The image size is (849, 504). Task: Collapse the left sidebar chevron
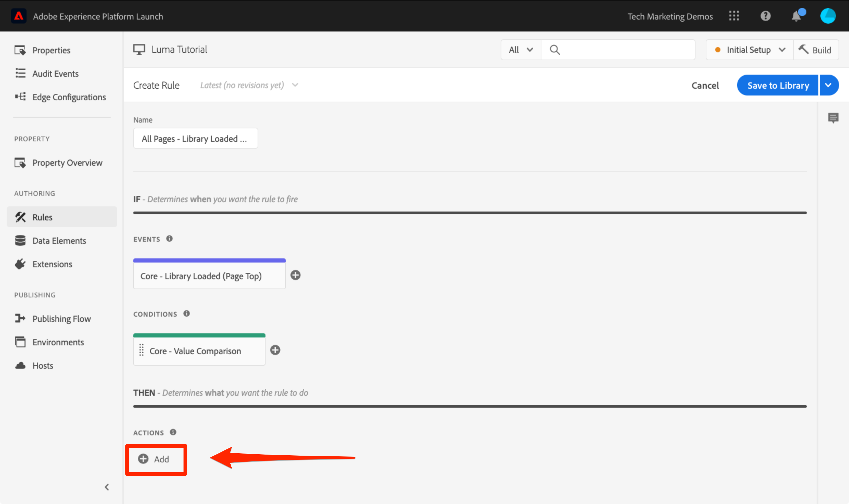click(x=107, y=487)
